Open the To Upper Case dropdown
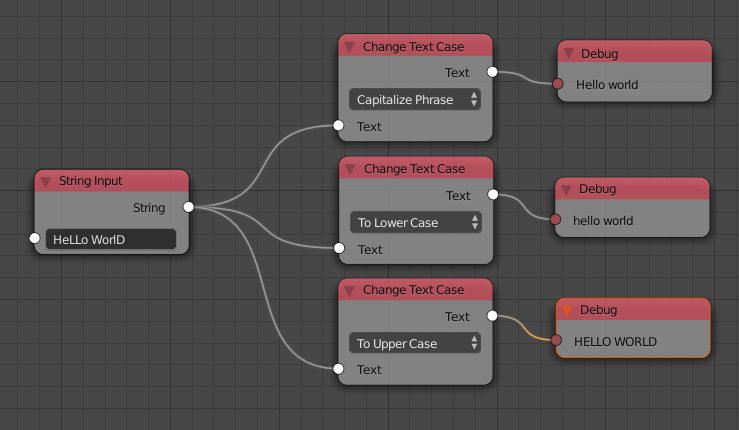 (415, 343)
